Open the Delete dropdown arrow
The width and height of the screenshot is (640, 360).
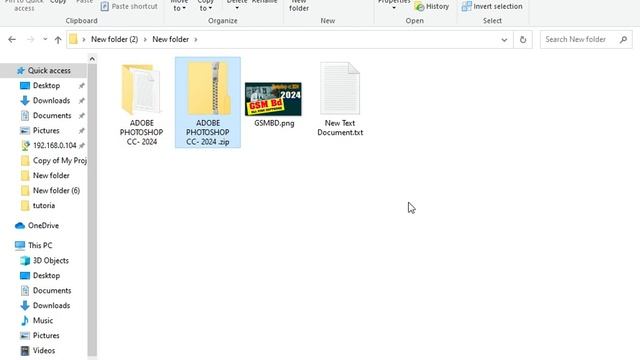point(237,8)
